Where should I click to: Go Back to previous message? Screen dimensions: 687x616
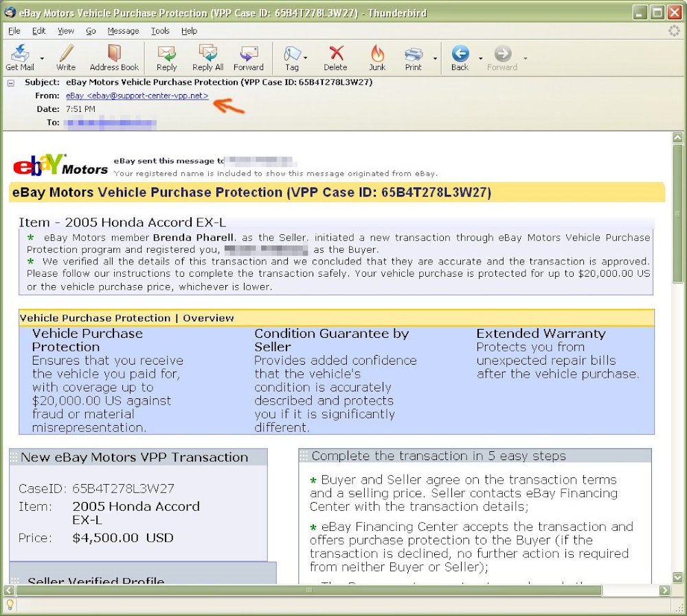(460, 58)
